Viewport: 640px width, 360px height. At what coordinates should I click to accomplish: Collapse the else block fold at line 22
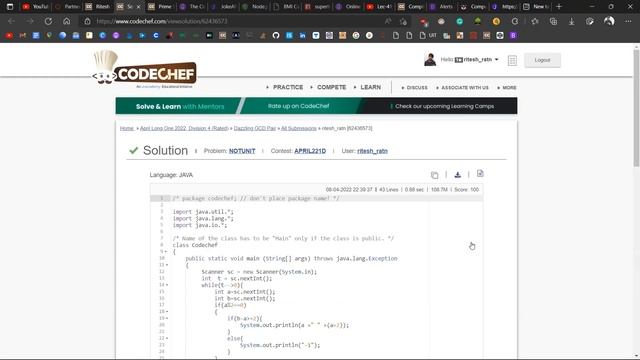coord(167,338)
